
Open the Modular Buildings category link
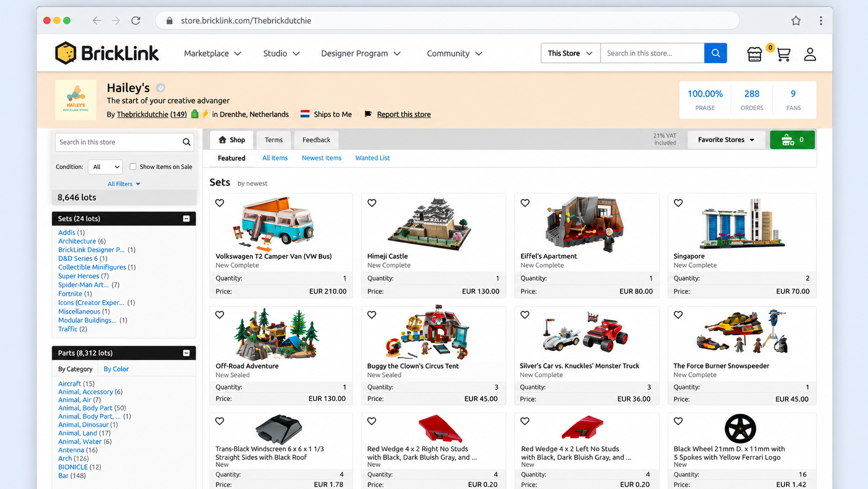(87, 320)
